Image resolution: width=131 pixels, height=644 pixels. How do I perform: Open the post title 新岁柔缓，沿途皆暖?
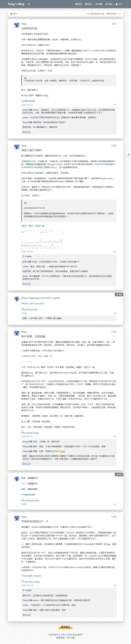33,336
